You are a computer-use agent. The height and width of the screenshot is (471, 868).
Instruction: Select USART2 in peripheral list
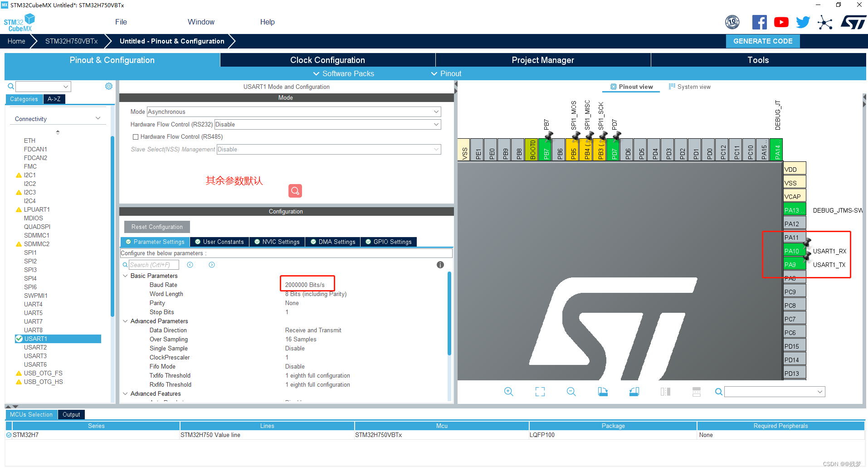(35, 347)
